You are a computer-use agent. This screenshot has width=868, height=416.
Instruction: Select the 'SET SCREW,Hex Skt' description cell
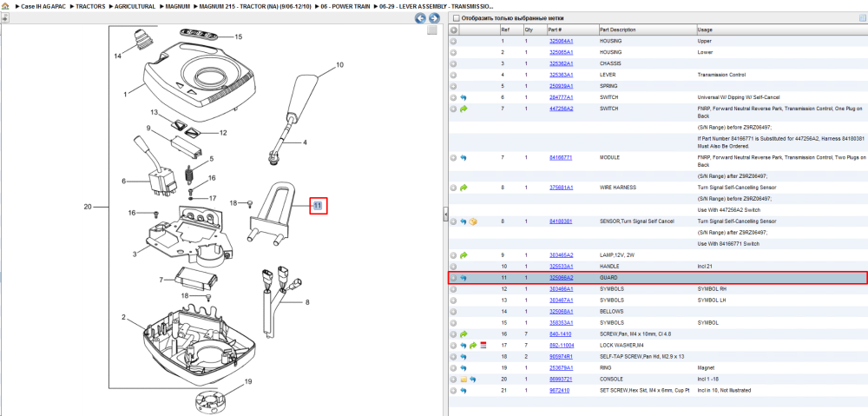647,391
